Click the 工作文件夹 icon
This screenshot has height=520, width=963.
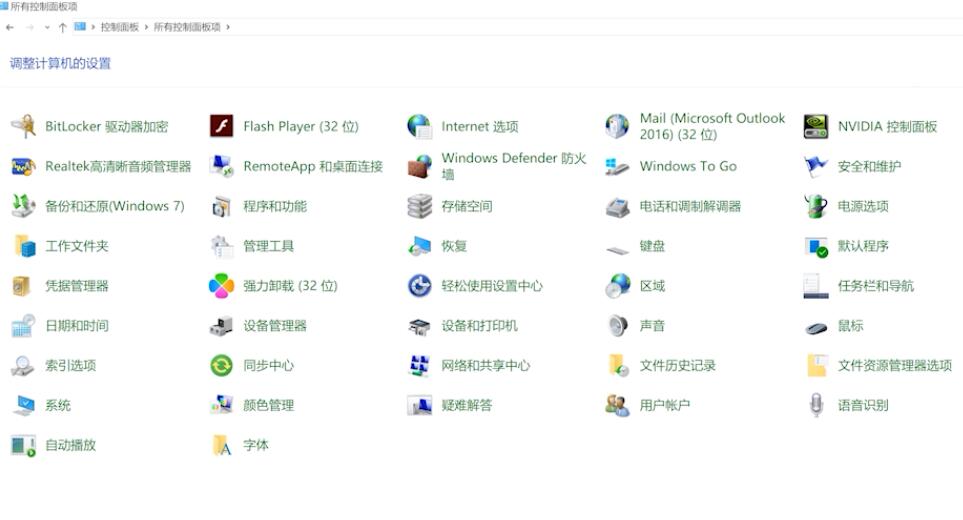pos(25,246)
